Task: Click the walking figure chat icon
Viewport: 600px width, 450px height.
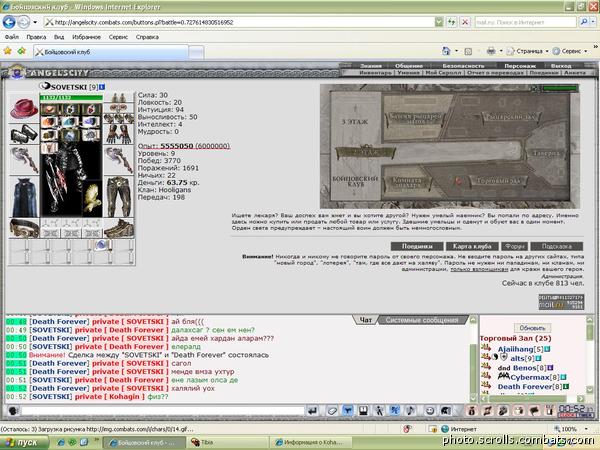Action: (379, 411)
